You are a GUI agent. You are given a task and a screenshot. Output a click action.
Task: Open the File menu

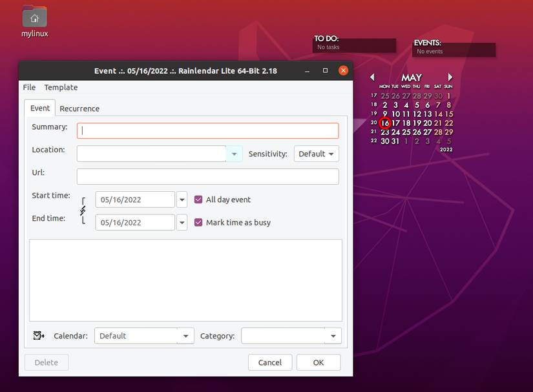tap(29, 87)
